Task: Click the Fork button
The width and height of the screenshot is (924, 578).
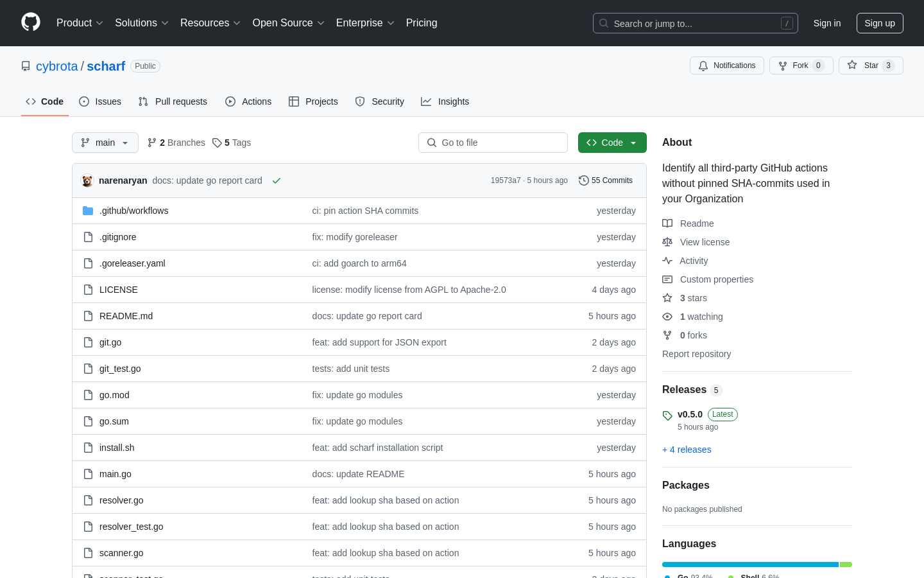Action: tap(801, 66)
